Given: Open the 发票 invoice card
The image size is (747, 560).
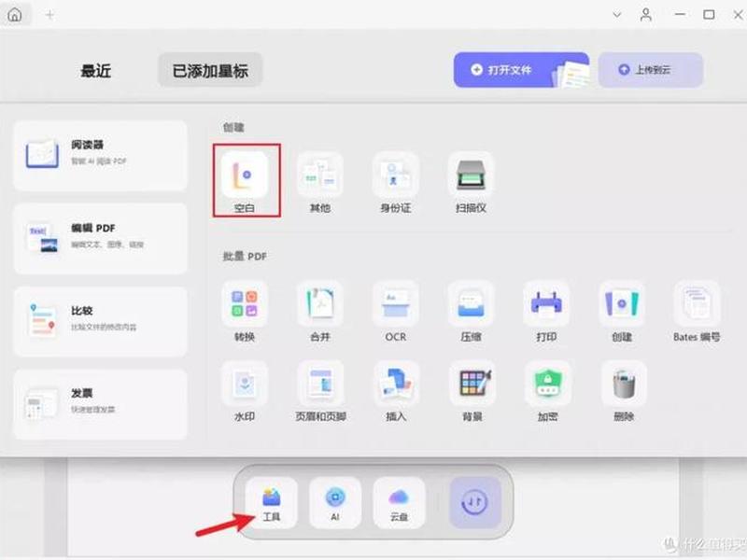Looking at the screenshot, I should coord(101,404).
